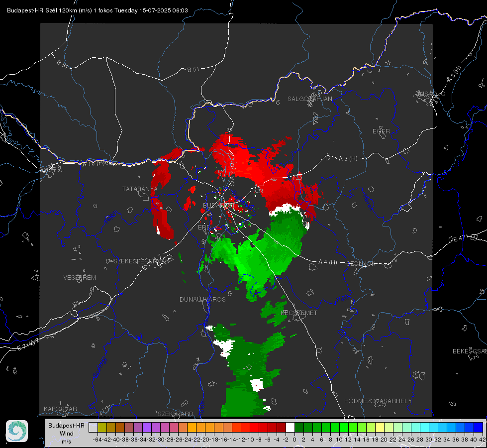Click the KECSKEMÉT city label

[x=299, y=313]
